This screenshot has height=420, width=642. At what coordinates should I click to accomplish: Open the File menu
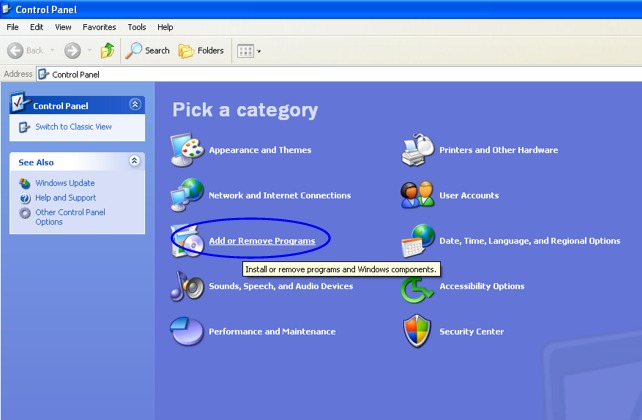(12, 27)
